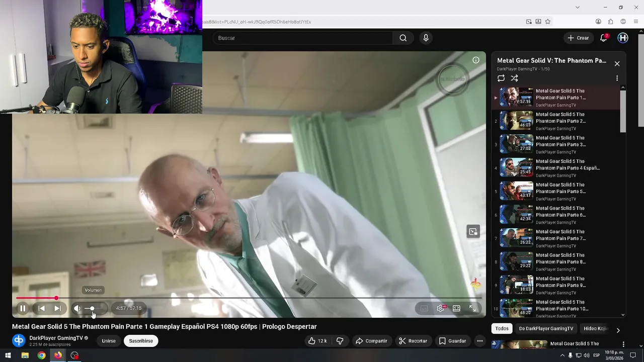The image size is (644, 362).
Task: Select the Todos filter chip
Action: pyautogui.click(x=502, y=328)
